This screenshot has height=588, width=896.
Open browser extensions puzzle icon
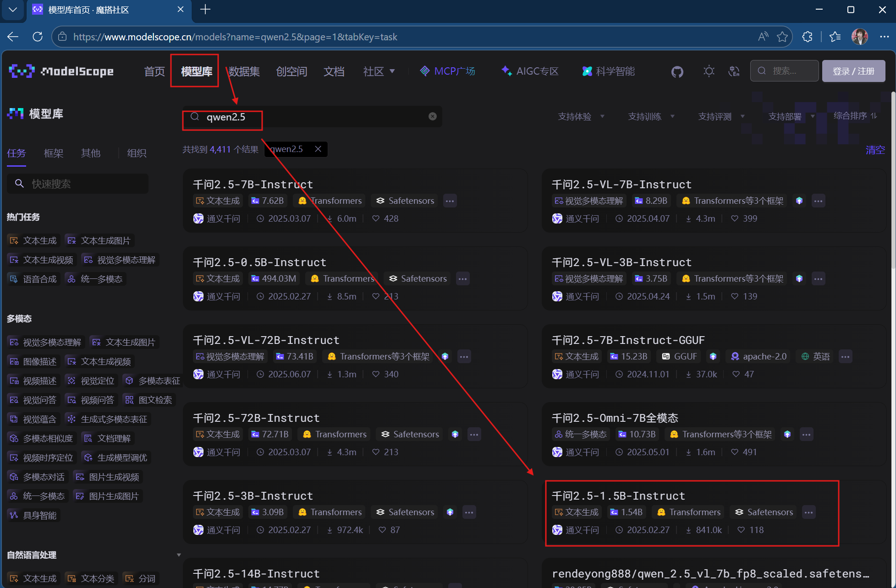(x=807, y=37)
